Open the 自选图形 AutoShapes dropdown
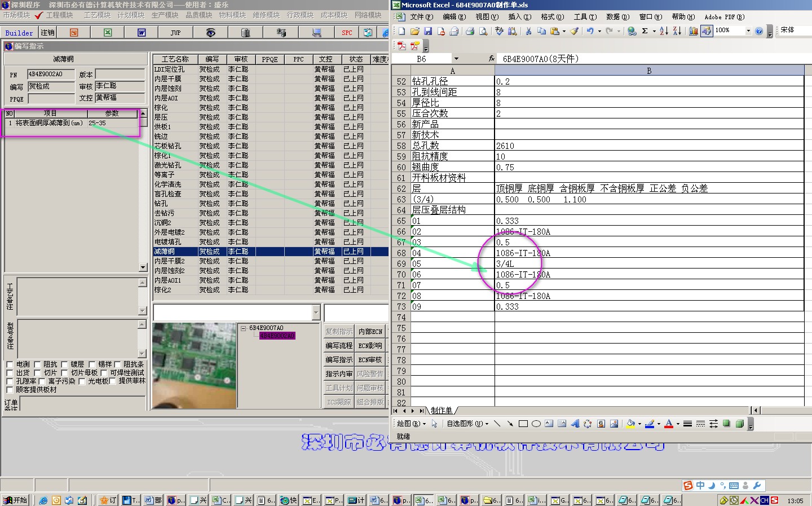This screenshot has width=812, height=506. [467, 424]
